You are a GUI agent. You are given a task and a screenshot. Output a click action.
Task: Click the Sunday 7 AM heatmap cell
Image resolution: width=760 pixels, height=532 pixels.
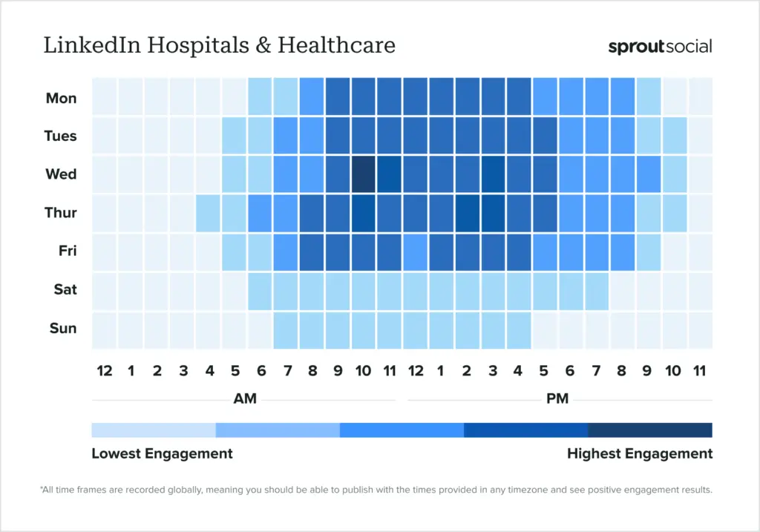pyautogui.click(x=286, y=329)
